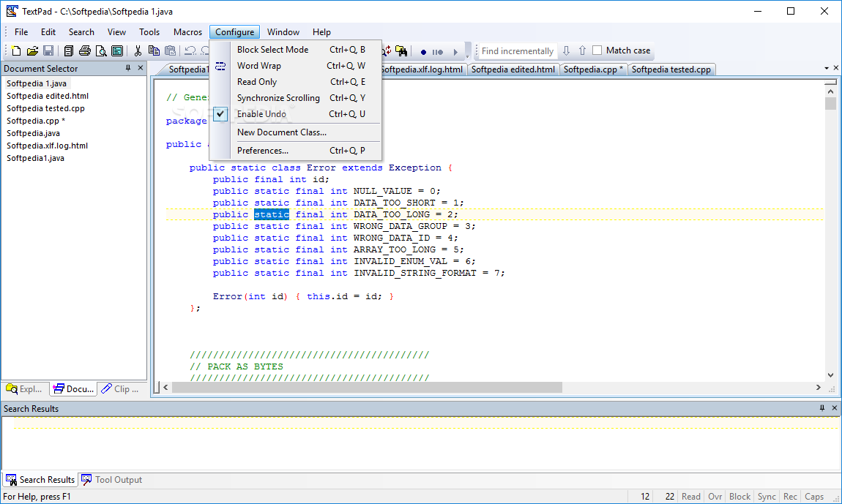Open the Tools menu
Screen dimensions: 842x504
click(149, 32)
